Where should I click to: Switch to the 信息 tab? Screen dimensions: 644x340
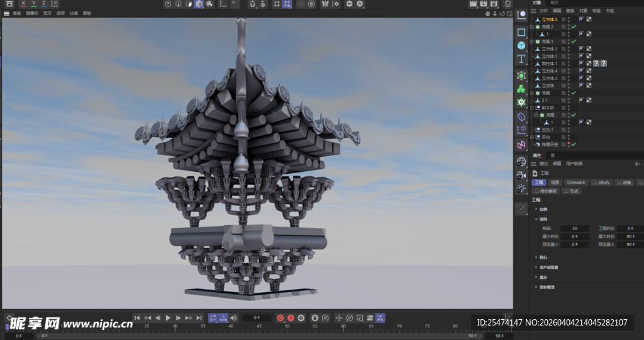[555, 183]
